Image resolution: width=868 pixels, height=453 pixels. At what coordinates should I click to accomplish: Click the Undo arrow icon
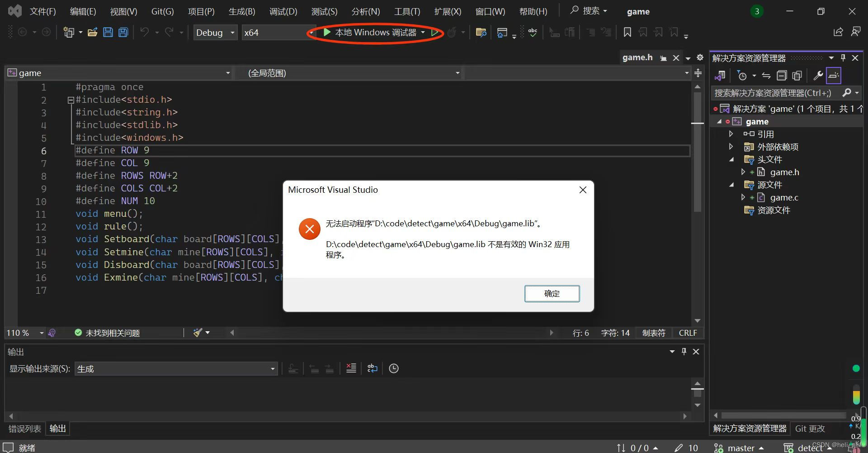tap(145, 32)
